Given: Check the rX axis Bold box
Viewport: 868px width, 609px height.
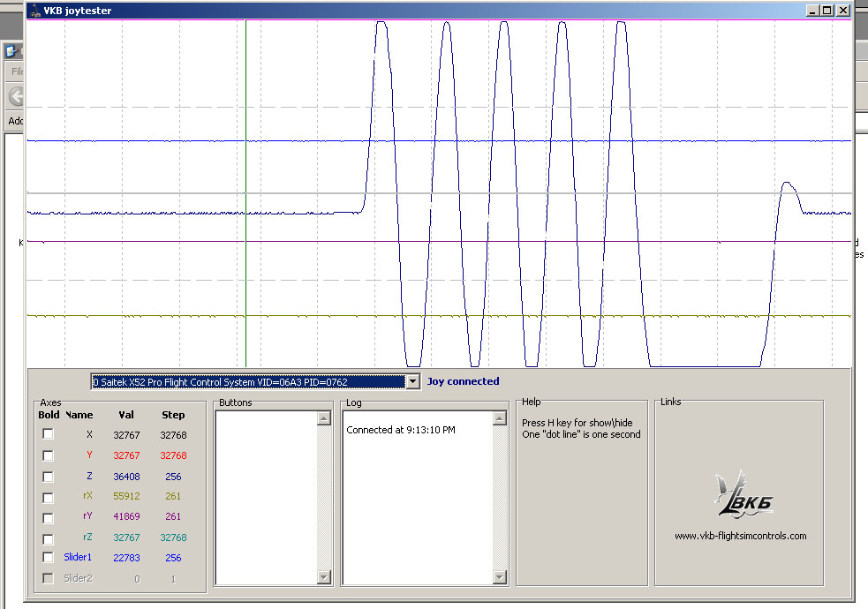Looking at the screenshot, I should click(x=49, y=497).
